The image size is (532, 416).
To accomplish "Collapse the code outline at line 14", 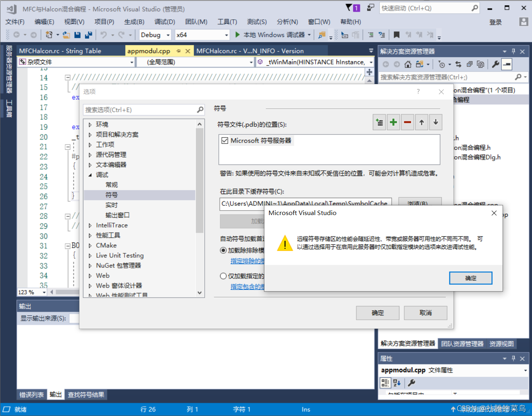I will click(68, 77).
